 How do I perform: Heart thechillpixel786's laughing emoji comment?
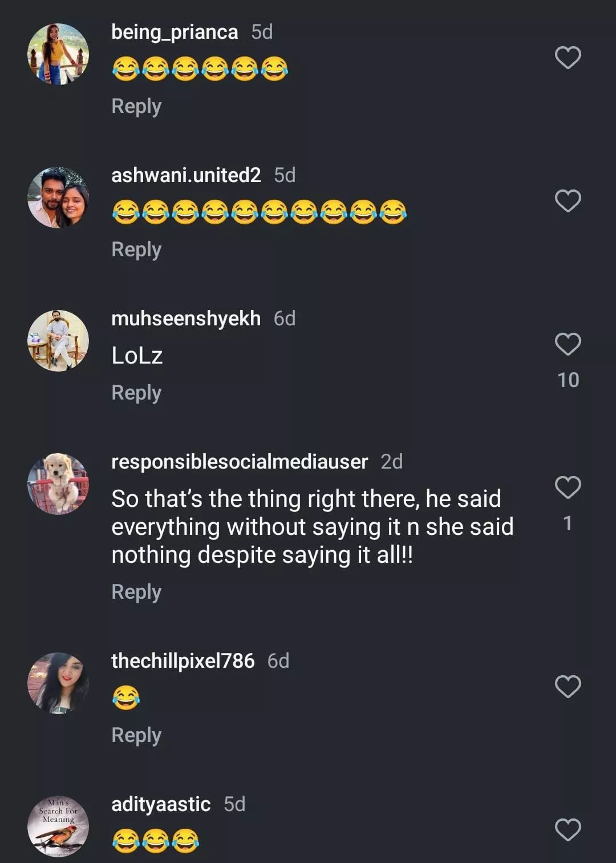pos(568,687)
